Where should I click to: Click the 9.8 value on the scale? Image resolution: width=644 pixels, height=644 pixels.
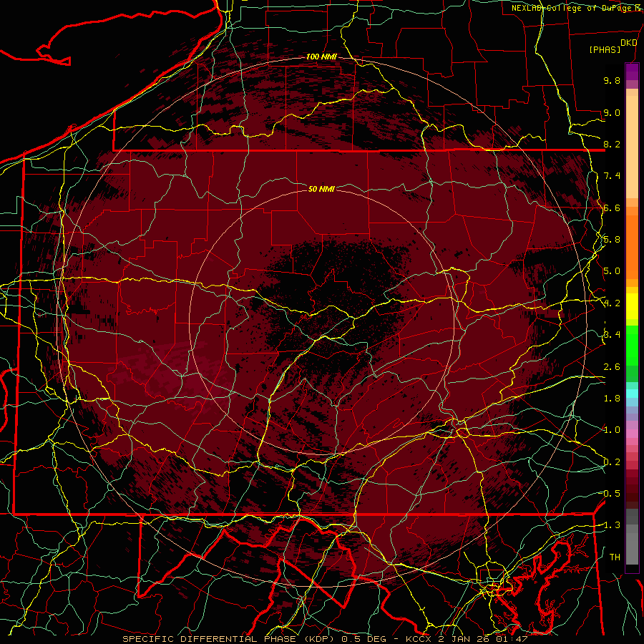tap(612, 80)
